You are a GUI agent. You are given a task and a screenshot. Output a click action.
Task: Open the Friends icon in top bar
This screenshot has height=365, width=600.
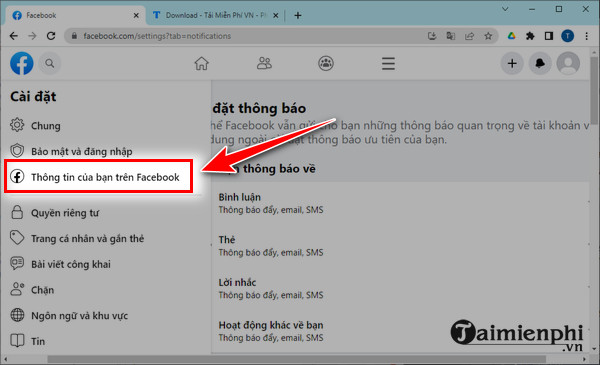point(264,64)
